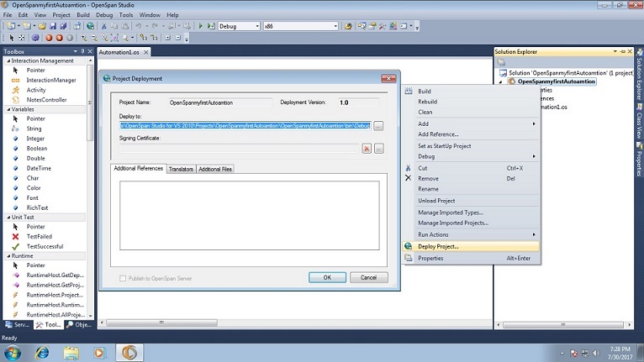Open the Build menu in menu bar
Screen dimensions: 644x362
(83, 15)
